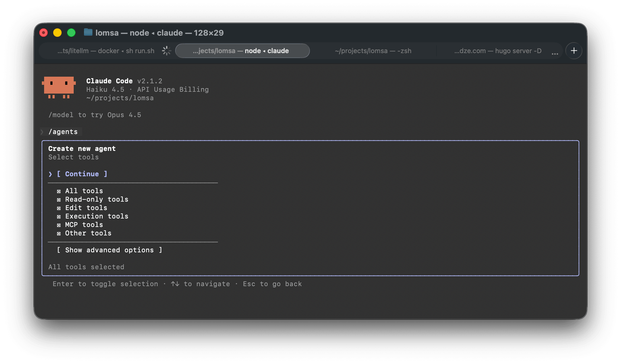
Task: Minimize the window with the yellow button
Action: coord(57,33)
